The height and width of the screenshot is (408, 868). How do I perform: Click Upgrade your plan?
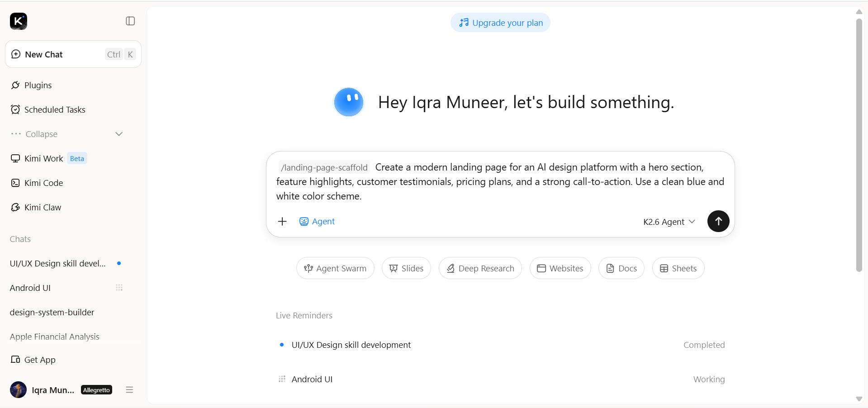pyautogui.click(x=500, y=23)
